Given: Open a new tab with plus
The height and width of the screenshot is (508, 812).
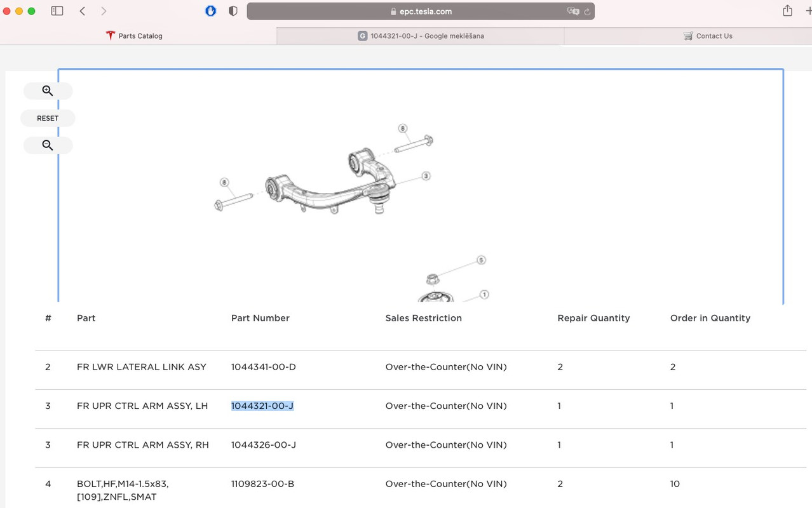Looking at the screenshot, I should point(808,11).
